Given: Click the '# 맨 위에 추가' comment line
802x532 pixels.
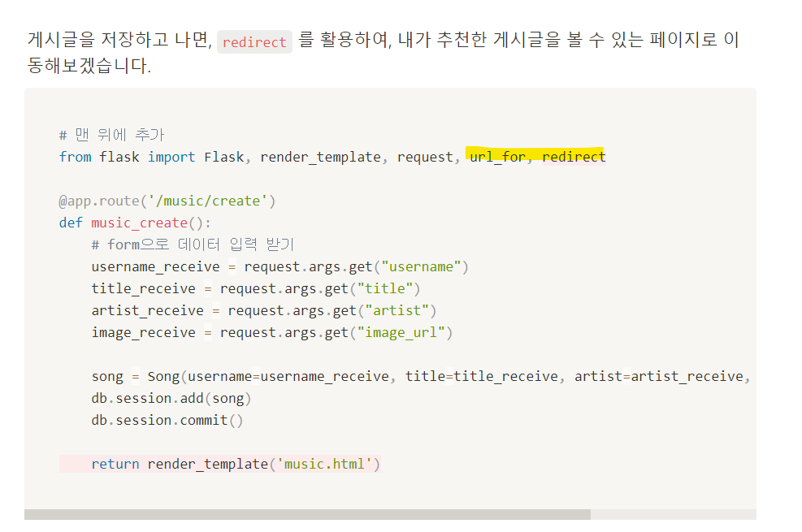Looking at the screenshot, I should [111, 135].
